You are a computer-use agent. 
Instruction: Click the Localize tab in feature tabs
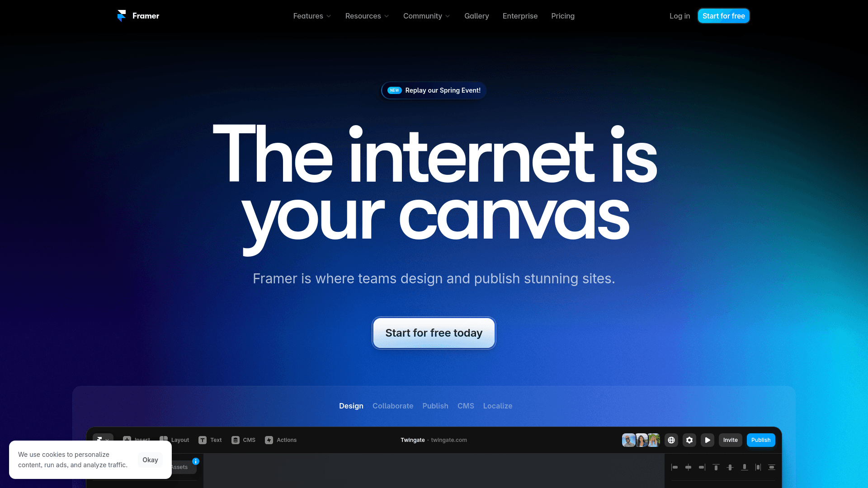(x=498, y=406)
